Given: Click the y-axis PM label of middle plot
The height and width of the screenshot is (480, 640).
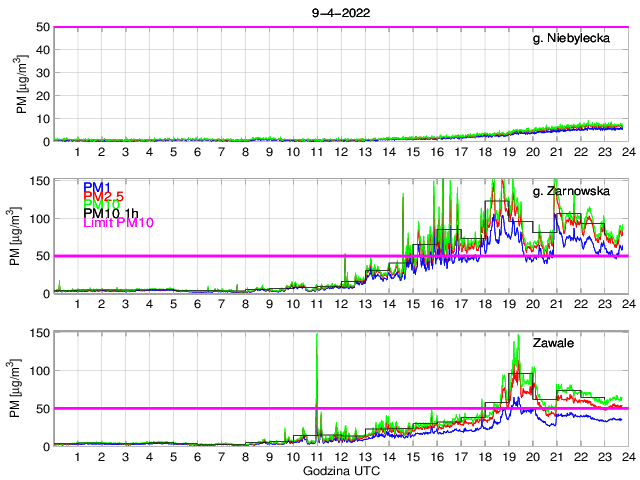Looking at the screenshot, I should point(24,237).
